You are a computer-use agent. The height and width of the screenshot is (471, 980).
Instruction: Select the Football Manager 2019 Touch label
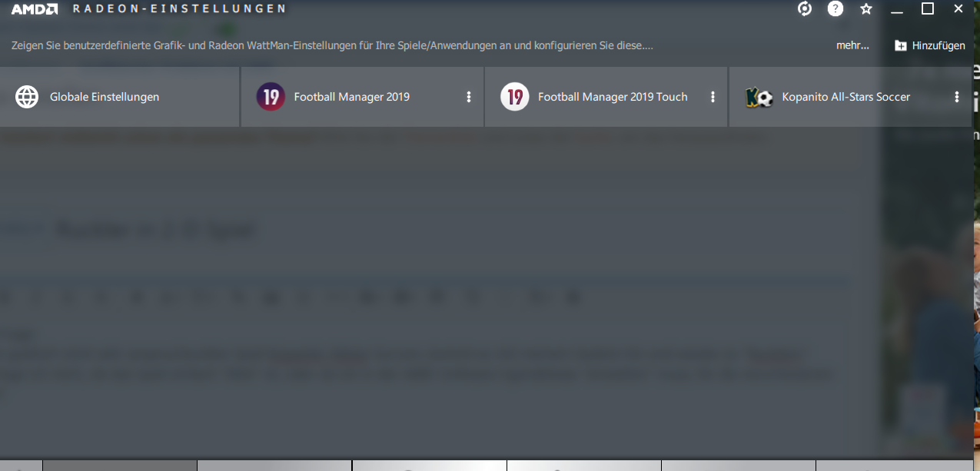point(613,97)
